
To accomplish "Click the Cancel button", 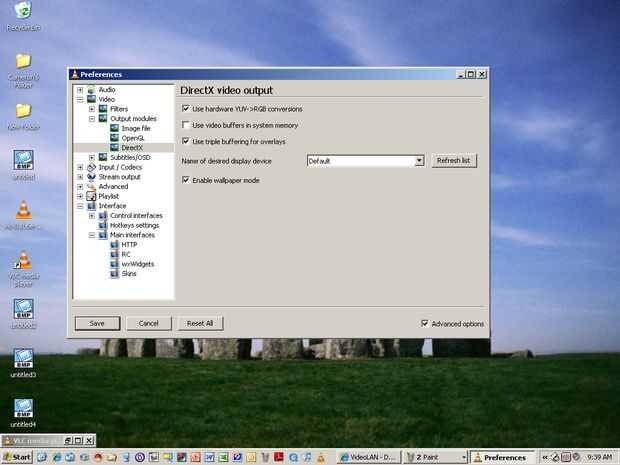I will [149, 323].
